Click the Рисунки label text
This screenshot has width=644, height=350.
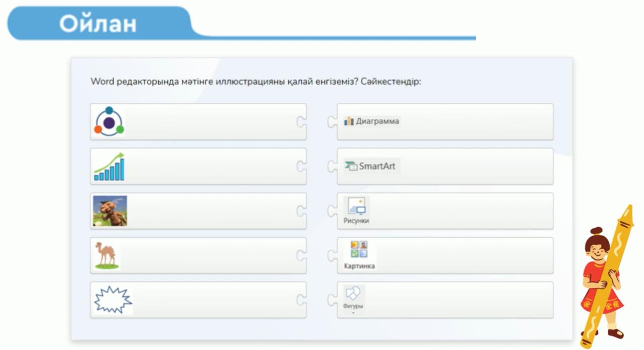coord(357,221)
